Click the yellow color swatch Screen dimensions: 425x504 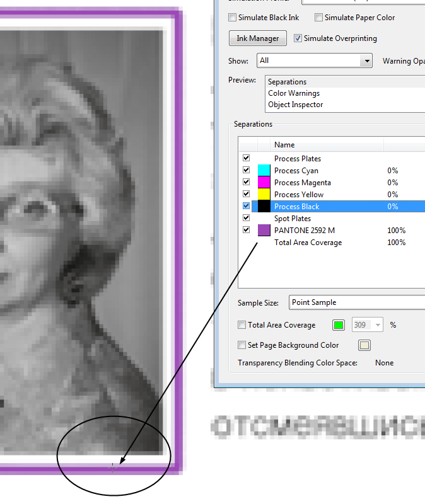264,195
